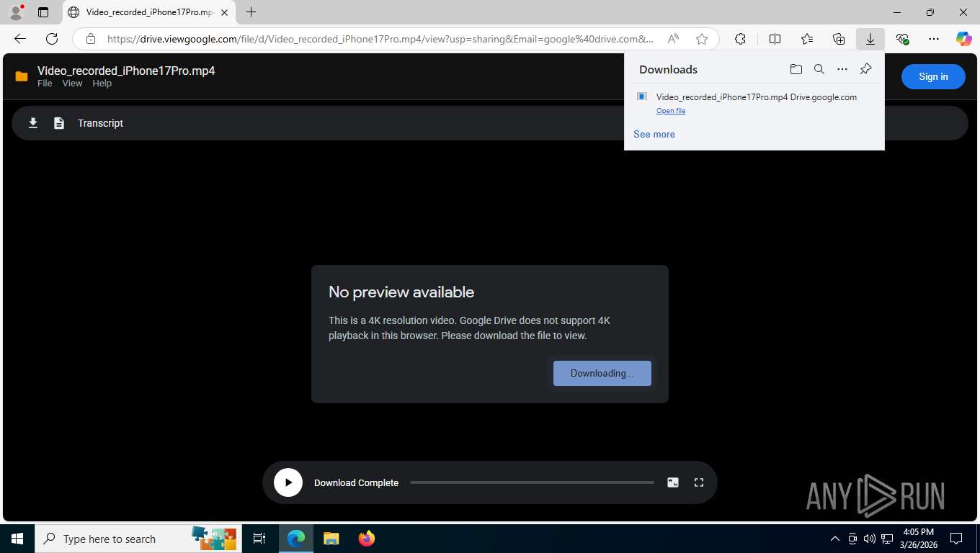This screenshot has height=553, width=980.
Task: Click the Downloads toolbar icon
Action: (870, 39)
